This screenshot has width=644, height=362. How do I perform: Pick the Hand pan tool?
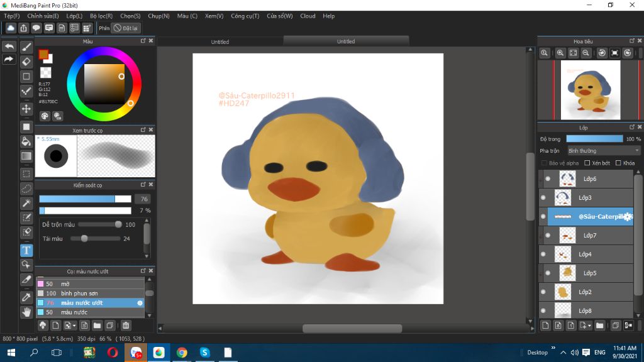coord(26,312)
